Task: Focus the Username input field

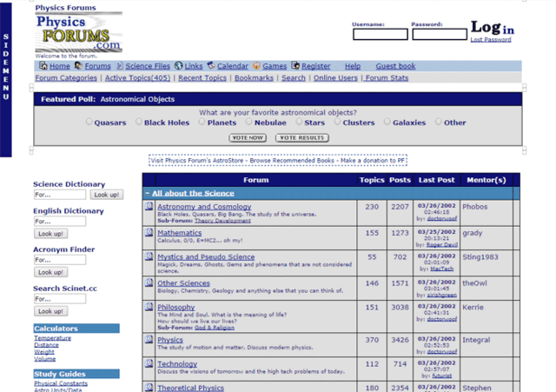Action: pos(381,35)
